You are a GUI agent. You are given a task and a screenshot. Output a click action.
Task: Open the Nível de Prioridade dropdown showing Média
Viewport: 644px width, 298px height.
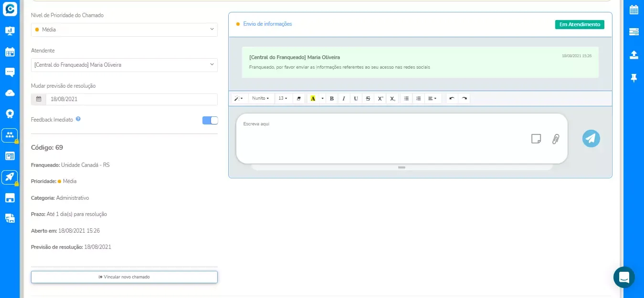[x=124, y=30]
